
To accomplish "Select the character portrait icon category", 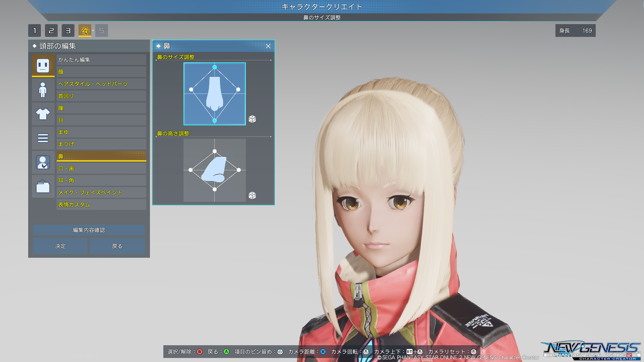I will coord(43,162).
